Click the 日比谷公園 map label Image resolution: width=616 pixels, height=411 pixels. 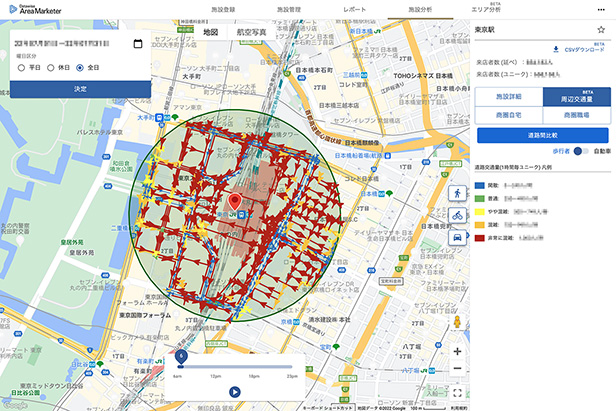tap(26, 393)
